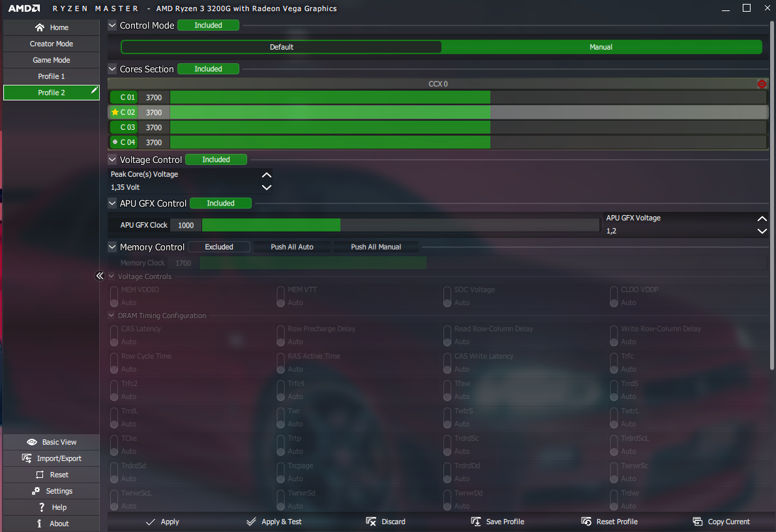This screenshot has width=776, height=532.
Task: Switch Control Mode to Manual
Action: 601,47
